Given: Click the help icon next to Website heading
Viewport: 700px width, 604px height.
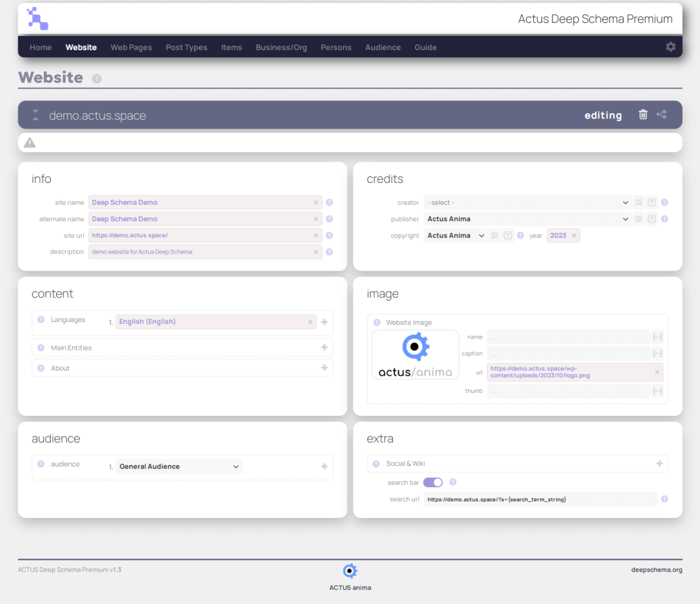Looking at the screenshot, I should (x=96, y=78).
